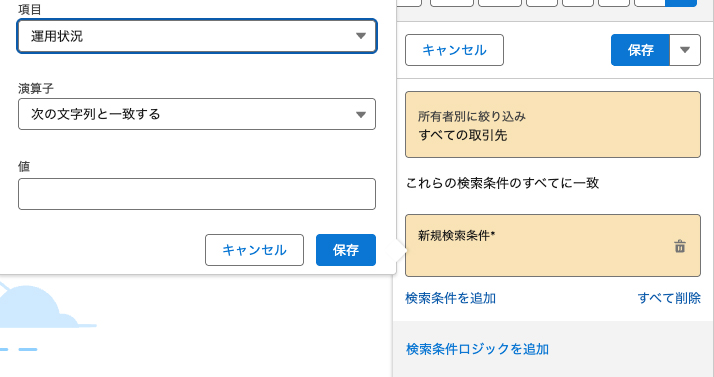Open the arrow menu beside the panel 保存 button

coord(685,50)
